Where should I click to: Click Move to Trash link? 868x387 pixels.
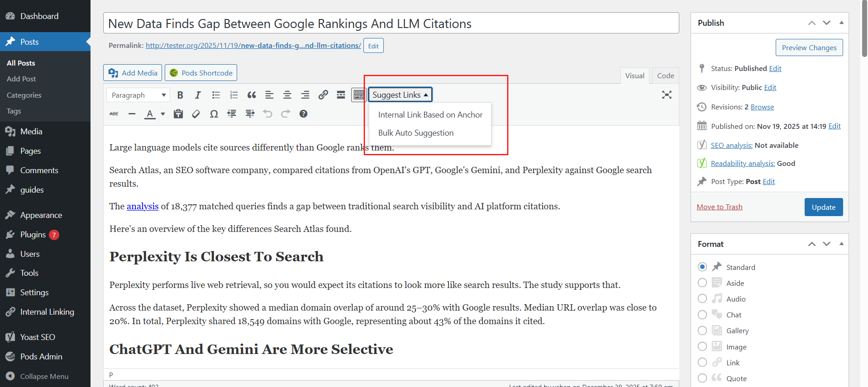tap(719, 207)
